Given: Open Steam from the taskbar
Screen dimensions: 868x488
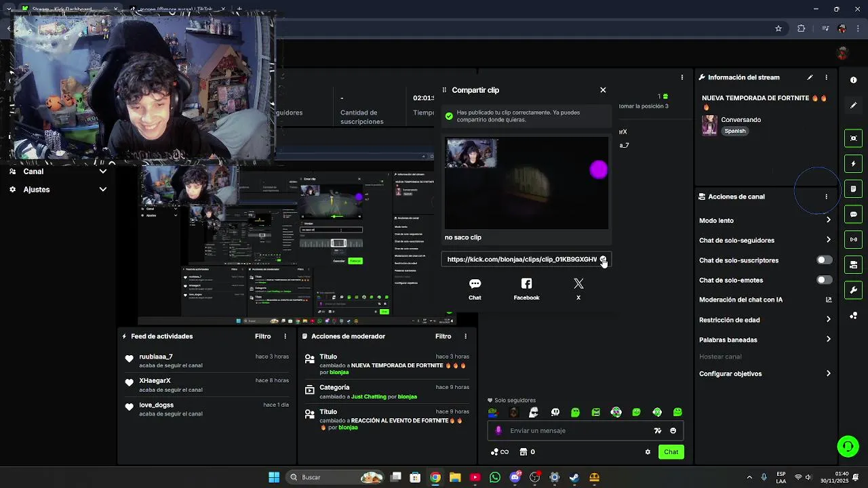Looking at the screenshot, I should (574, 477).
